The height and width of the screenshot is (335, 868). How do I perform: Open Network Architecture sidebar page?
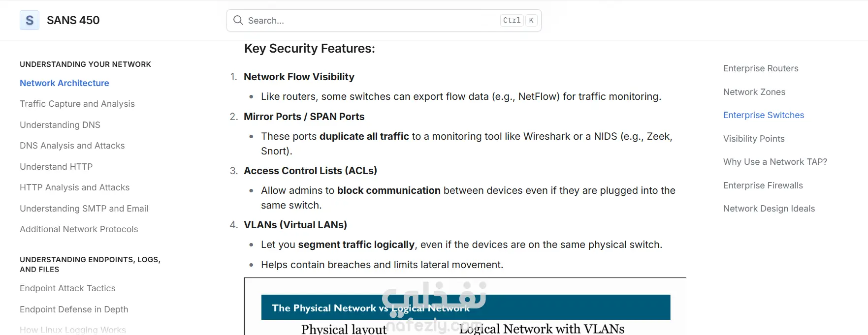coord(64,83)
